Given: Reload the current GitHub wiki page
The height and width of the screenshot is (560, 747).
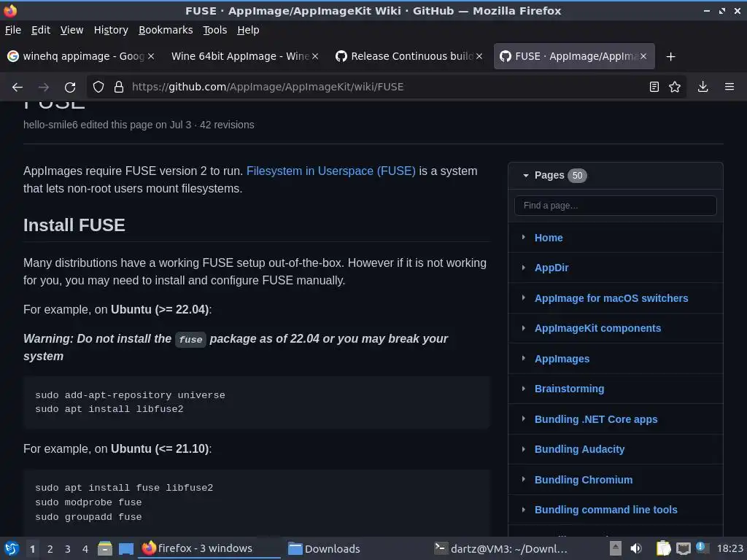Looking at the screenshot, I should coord(70,87).
